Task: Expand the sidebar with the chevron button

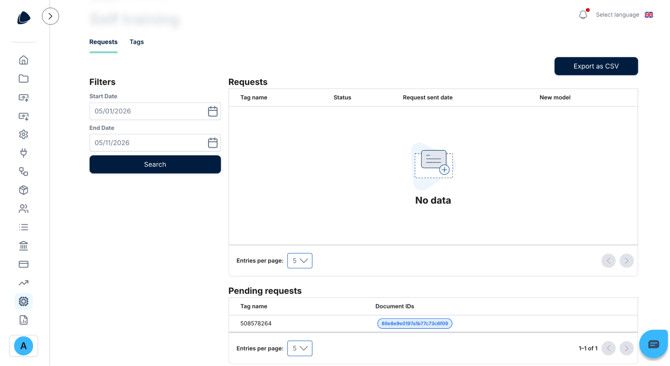Action: (50, 16)
